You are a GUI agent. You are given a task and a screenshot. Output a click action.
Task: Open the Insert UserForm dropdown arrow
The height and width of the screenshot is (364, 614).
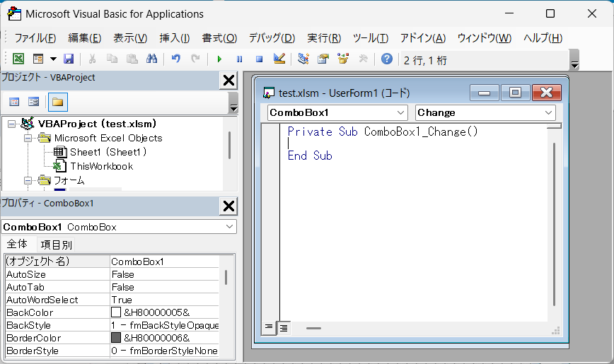(53, 59)
